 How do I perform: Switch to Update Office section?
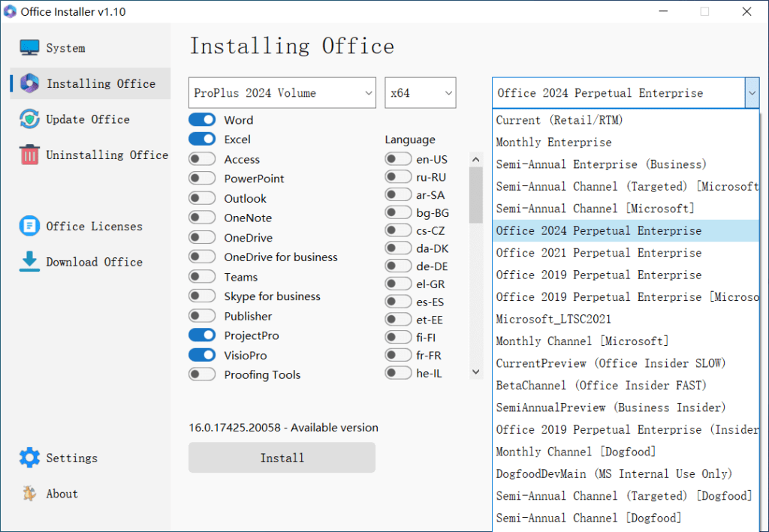pos(88,119)
